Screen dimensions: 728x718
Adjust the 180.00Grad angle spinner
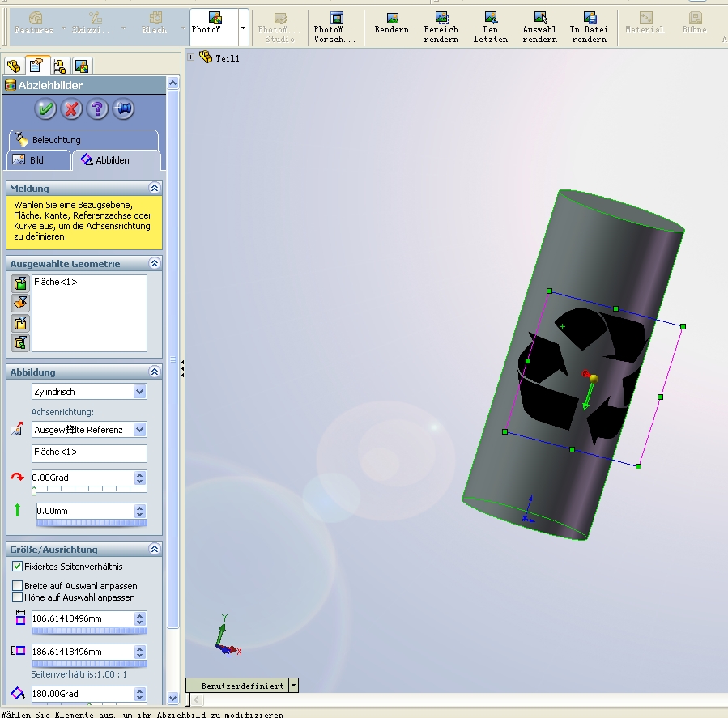pos(140,694)
